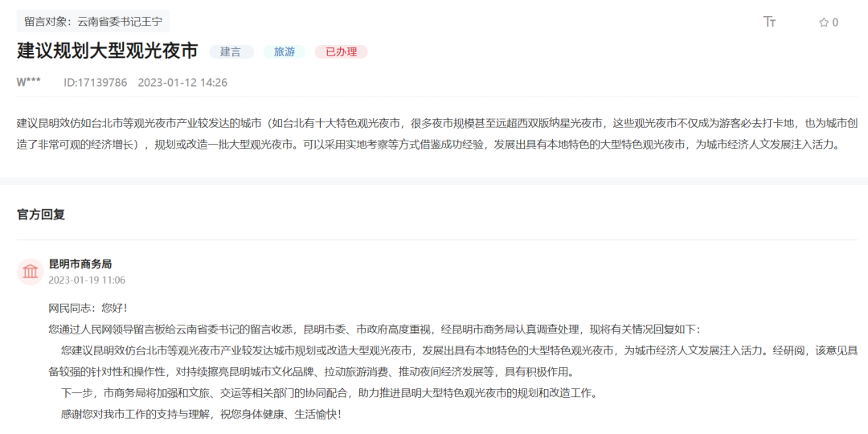The width and height of the screenshot is (868, 434).
Task: Click the 留言对象：云南省委书记王宁 label
Action: [93, 22]
